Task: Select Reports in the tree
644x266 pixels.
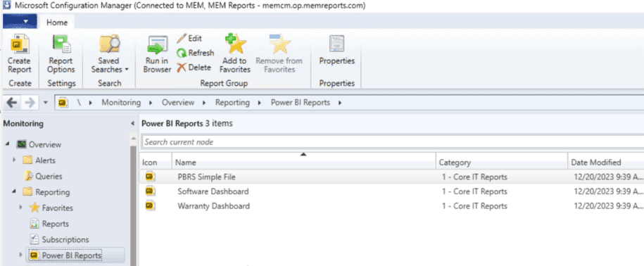Action: (49, 224)
